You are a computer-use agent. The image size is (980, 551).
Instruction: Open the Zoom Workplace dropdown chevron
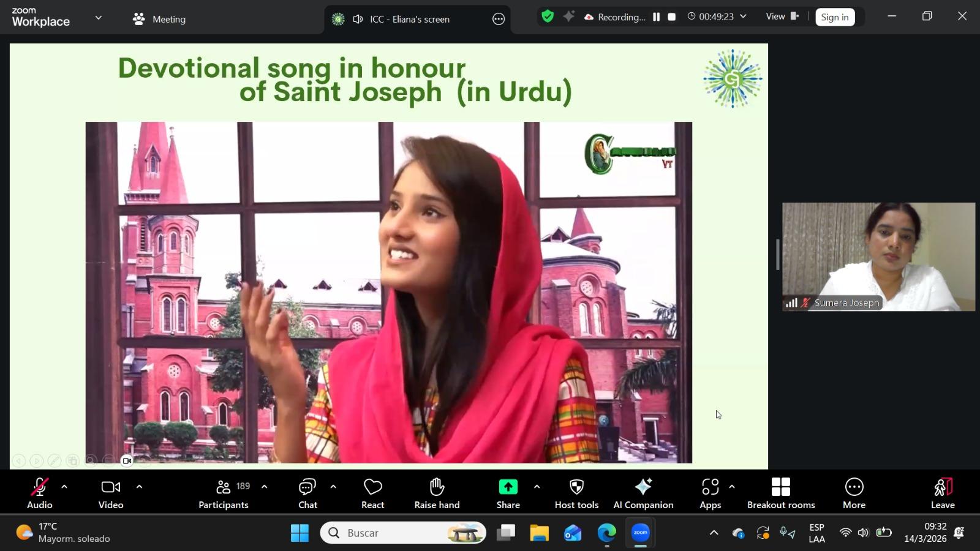(99, 18)
